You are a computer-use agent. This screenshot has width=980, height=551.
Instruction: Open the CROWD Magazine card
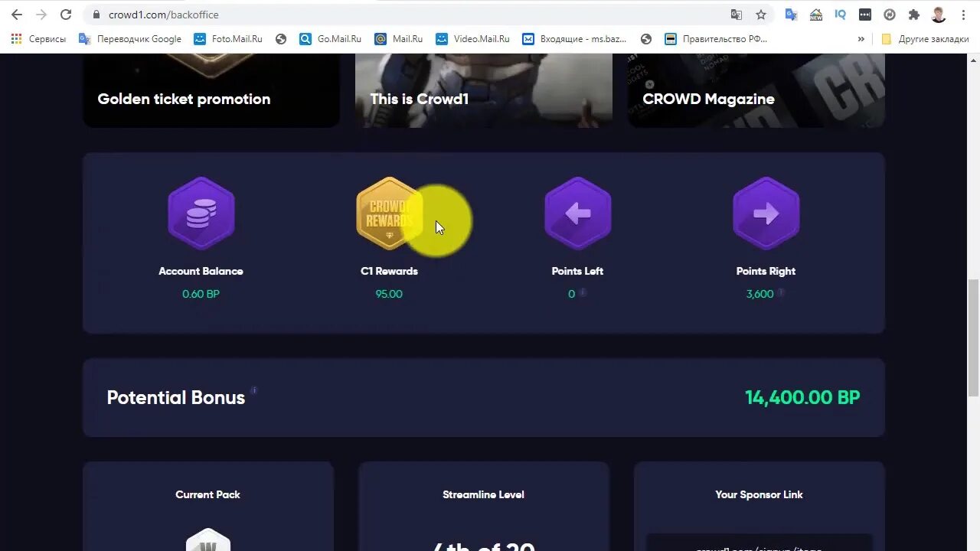pos(756,90)
